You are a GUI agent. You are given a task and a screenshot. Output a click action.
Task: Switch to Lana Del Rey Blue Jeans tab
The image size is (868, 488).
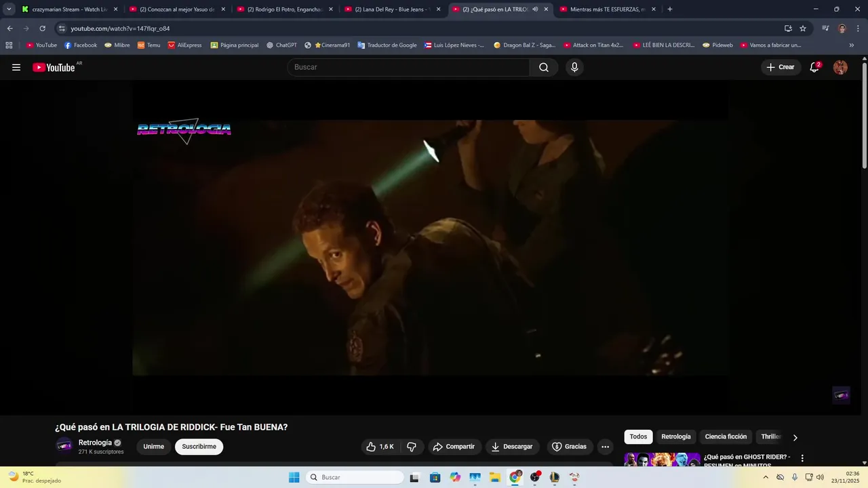coord(393,9)
